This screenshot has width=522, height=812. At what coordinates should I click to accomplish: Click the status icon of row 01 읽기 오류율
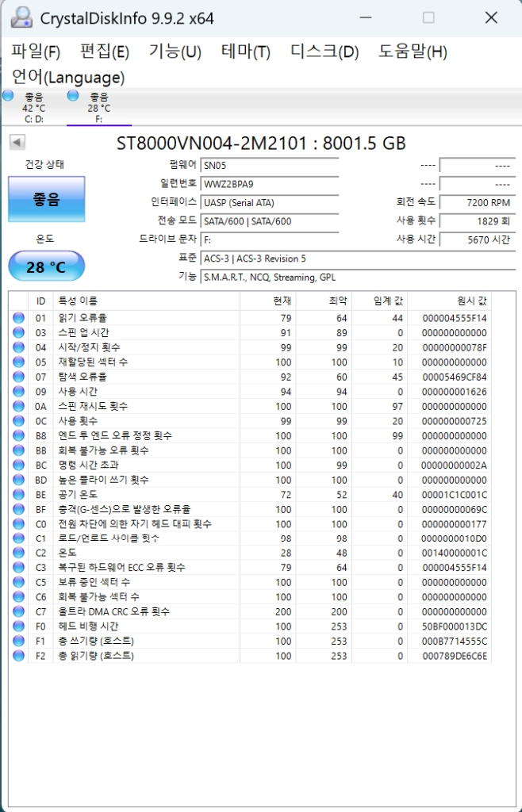click(x=19, y=318)
